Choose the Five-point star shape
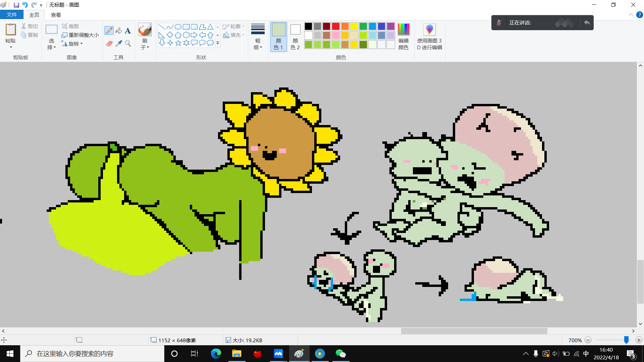This screenshot has height=362, width=644. pyautogui.click(x=178, y=43)
